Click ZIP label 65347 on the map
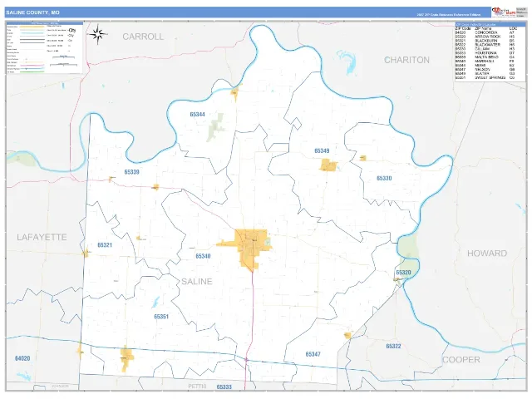 click(x=313, y=354)
